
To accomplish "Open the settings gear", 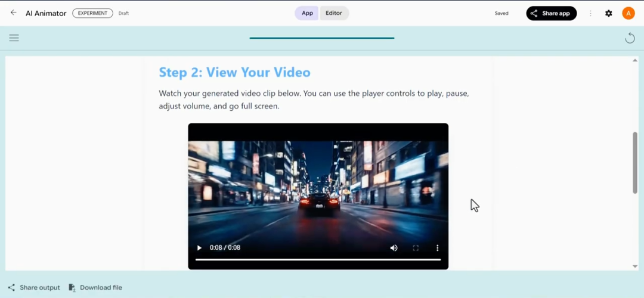I will 609,13.
